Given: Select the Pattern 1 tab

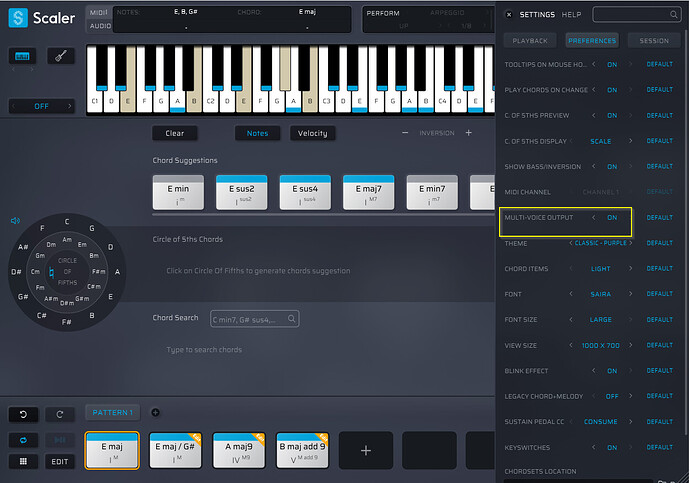Looking at the screenshot, I should [112, 413].
